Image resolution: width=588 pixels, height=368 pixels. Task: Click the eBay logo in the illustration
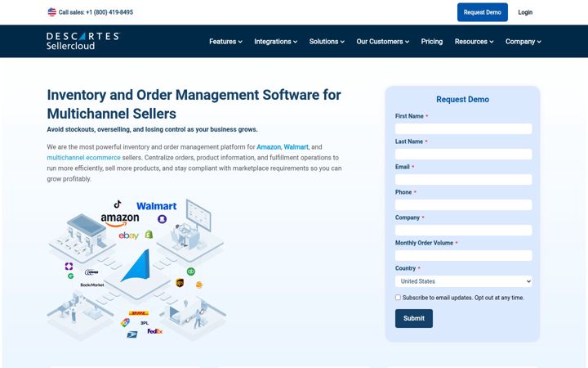pos(129,236)
